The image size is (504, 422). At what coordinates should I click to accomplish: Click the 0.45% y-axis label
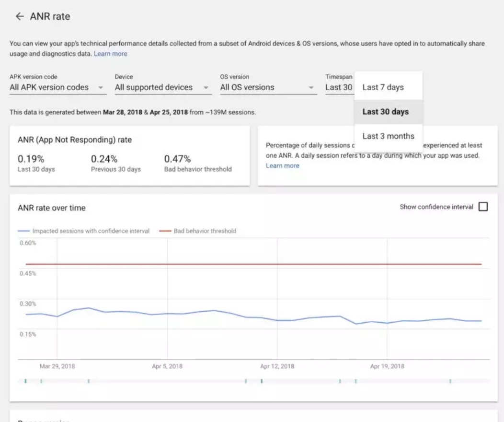coord(28,273)
